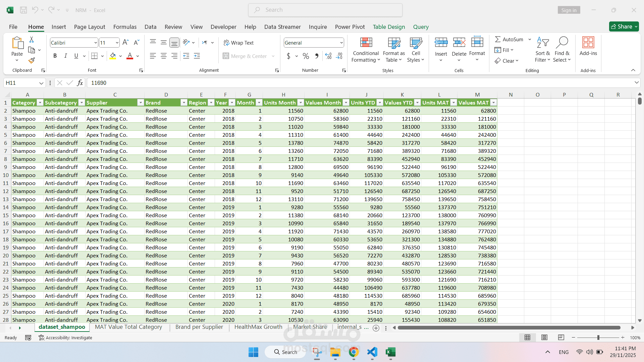
Task: Open the Power Pivot ribbon tab
Action: pos(350,27)
